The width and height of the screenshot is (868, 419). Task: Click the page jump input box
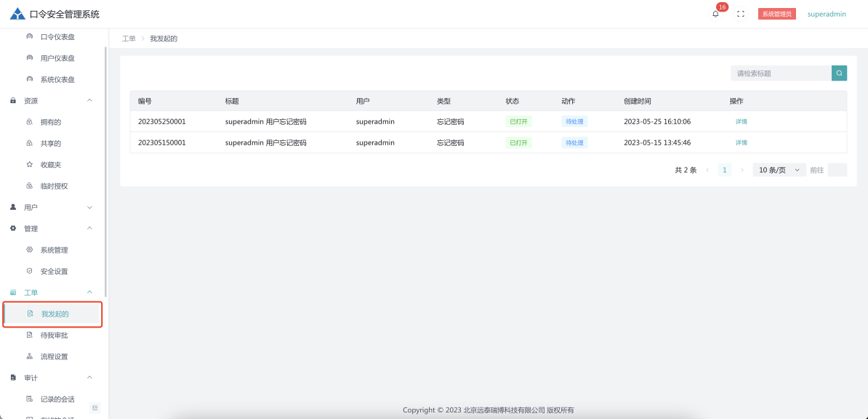point(837,170)
